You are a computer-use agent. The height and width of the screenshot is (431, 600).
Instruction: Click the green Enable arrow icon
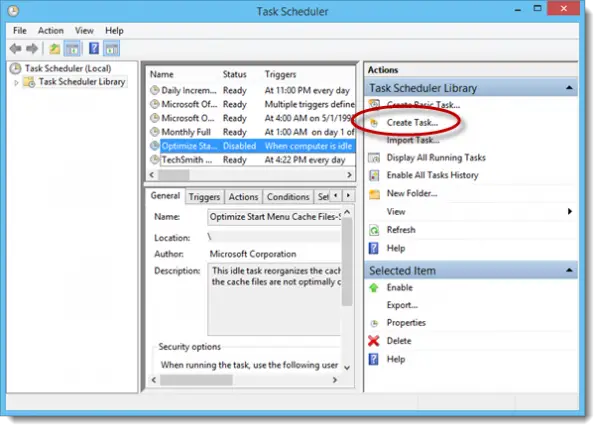pos(375,287)
